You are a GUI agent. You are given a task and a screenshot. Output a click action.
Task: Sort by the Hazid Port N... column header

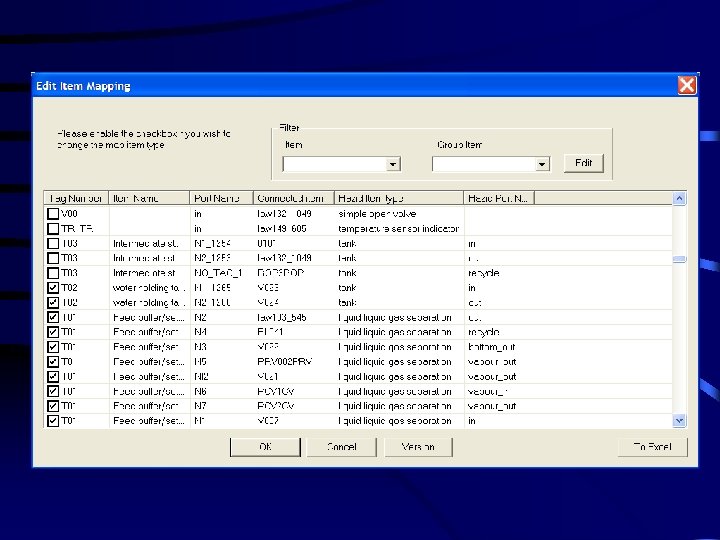point(499,198)
